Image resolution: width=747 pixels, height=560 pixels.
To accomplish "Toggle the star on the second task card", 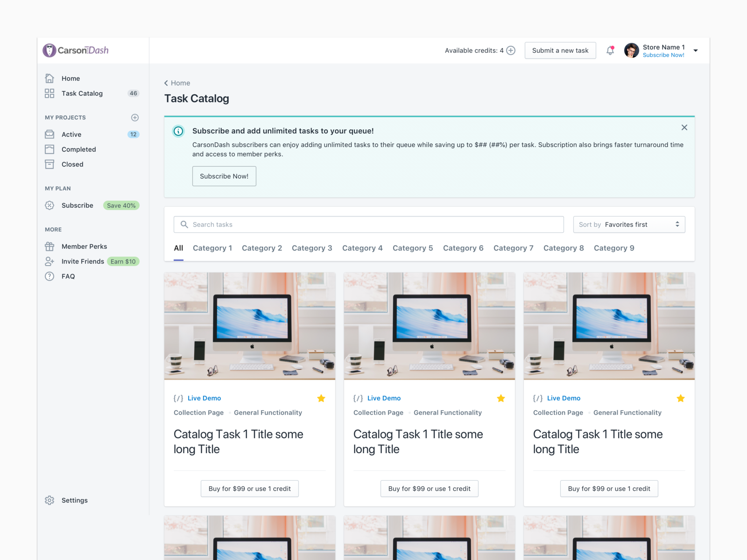I will click(501, 398).
